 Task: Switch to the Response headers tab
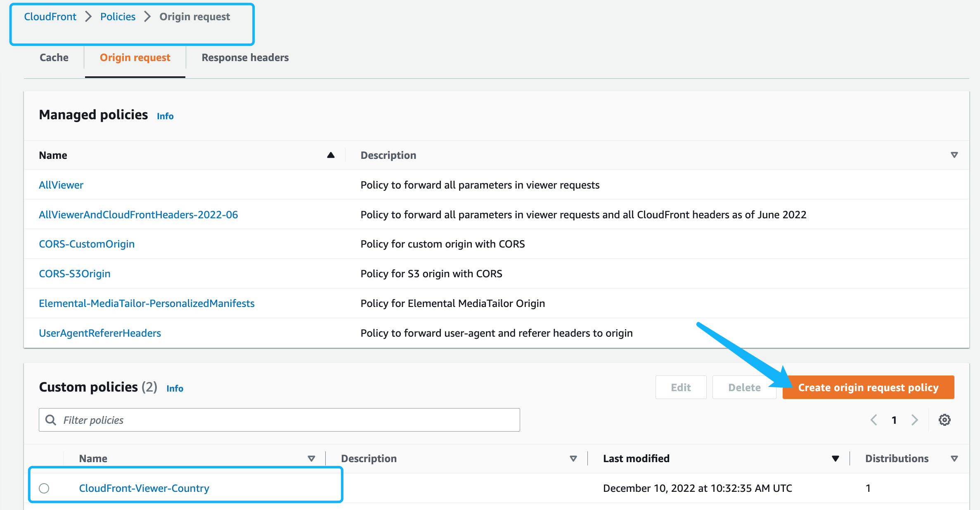coord(245,58)
